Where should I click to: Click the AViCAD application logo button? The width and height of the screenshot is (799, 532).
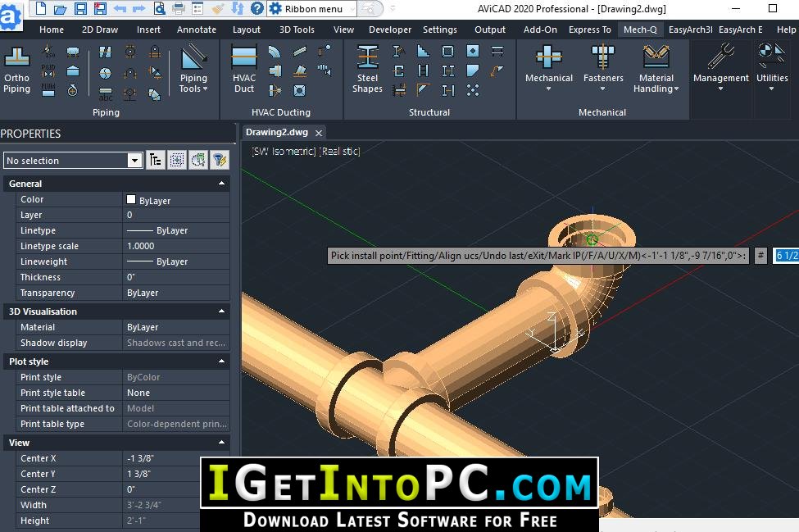tap(10, 17)
